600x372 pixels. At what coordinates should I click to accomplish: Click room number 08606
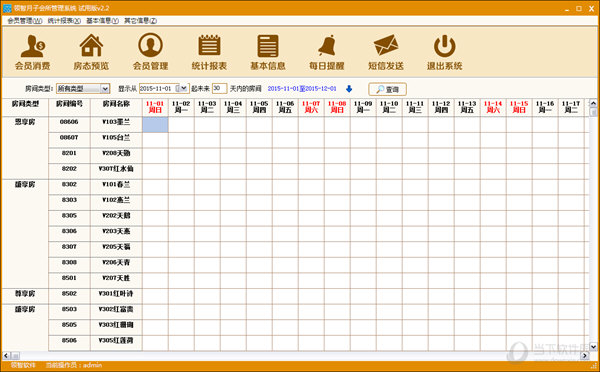69,122
